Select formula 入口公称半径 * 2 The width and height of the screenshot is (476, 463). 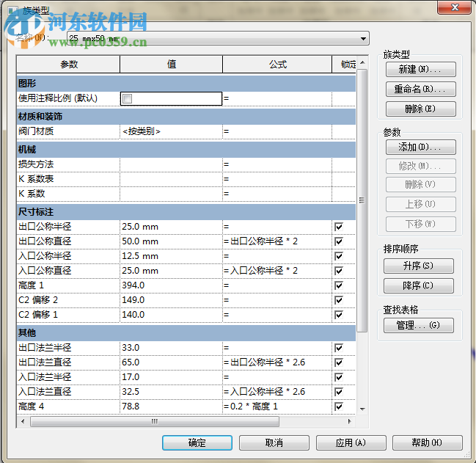pos(264,271)
